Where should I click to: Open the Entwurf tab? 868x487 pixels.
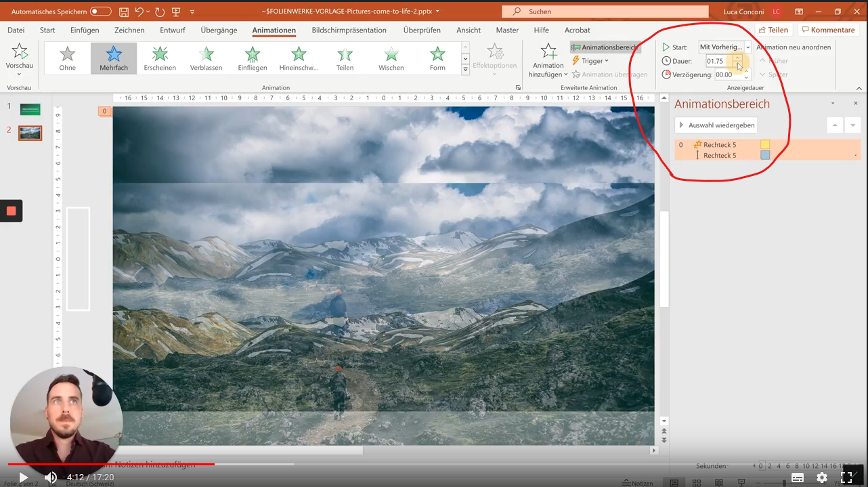point(173,30)
